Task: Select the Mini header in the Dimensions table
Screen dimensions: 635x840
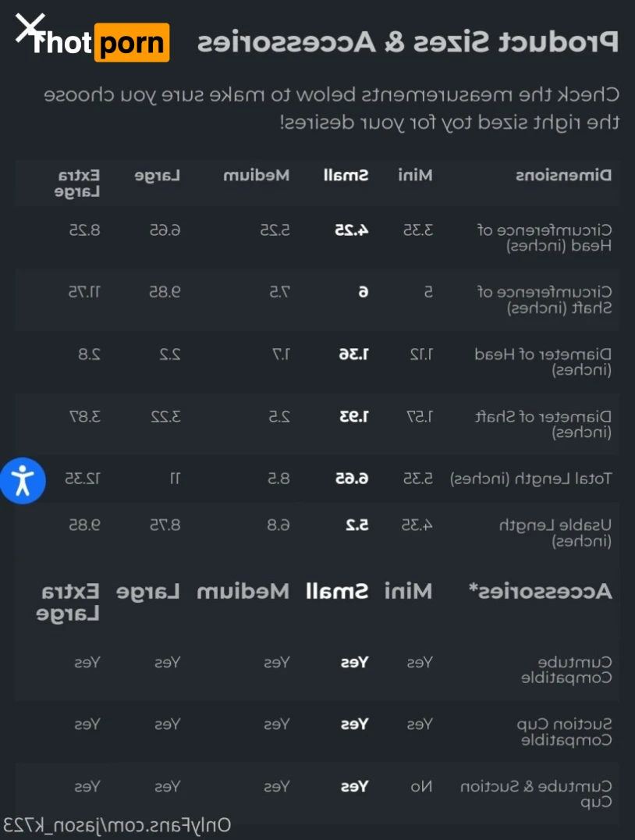Action: click(415, 175)
